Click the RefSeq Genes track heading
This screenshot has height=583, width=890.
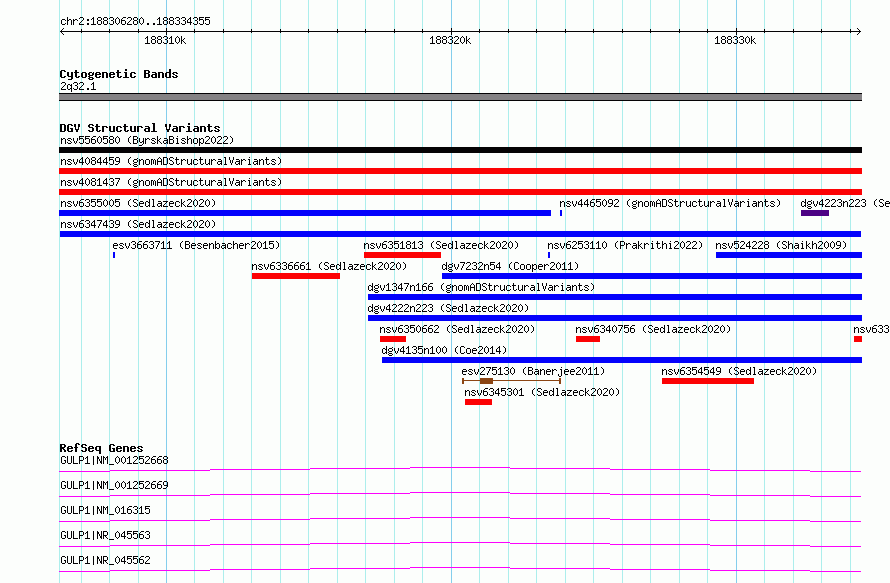click(x=101, y=448)
